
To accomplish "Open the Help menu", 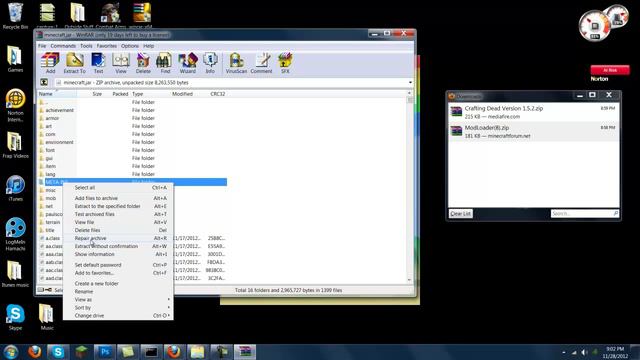I will pos(149,46).
